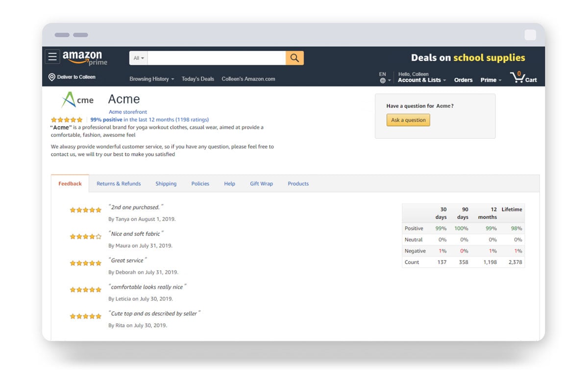The height and width of the screenshot is (387, 588).
Task: Click "Cute top and as described by seller"
Action: click(x=154, y=313)
